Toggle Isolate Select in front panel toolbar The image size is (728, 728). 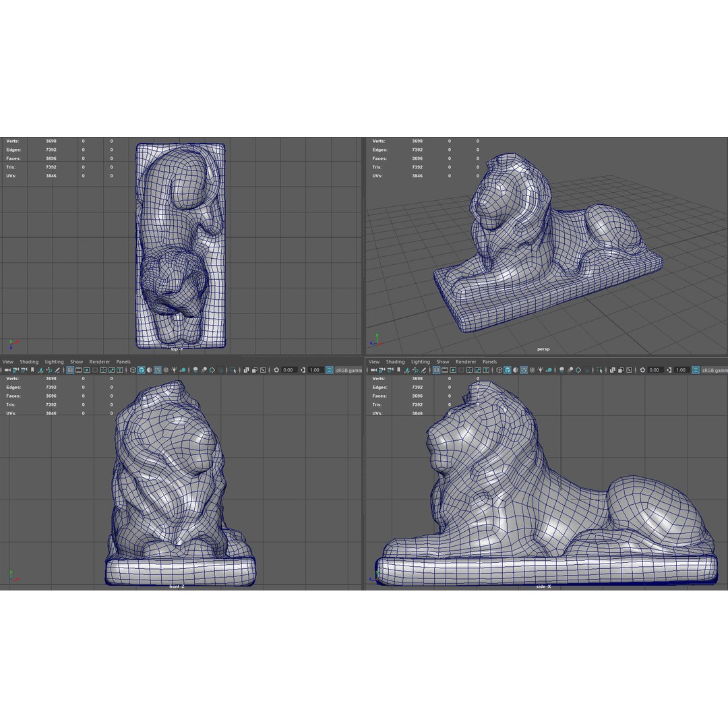[233, 370]
